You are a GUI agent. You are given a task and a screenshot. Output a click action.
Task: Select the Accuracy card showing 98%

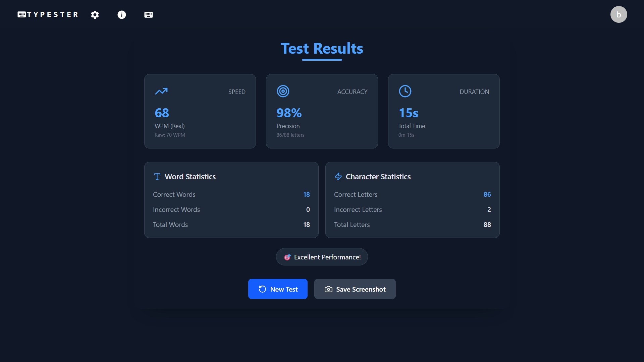tap(322, 111)
